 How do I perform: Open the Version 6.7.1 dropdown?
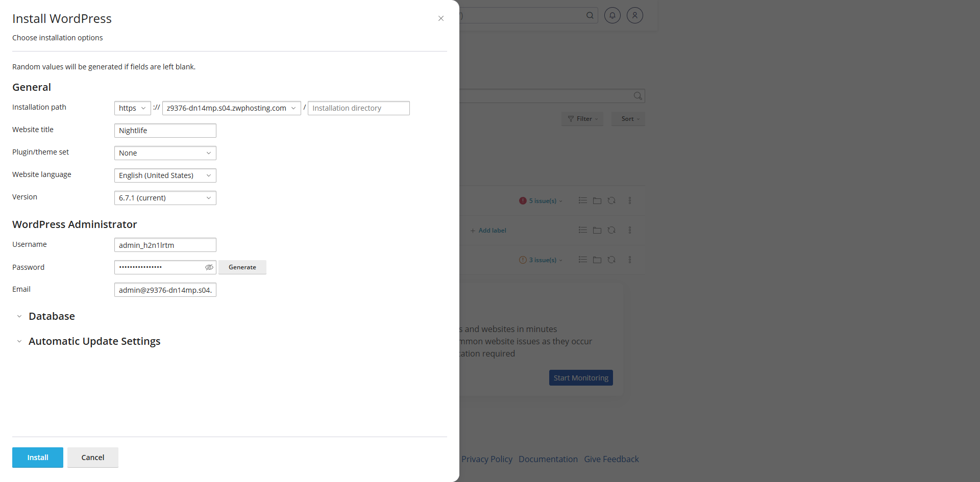point(165,198)
